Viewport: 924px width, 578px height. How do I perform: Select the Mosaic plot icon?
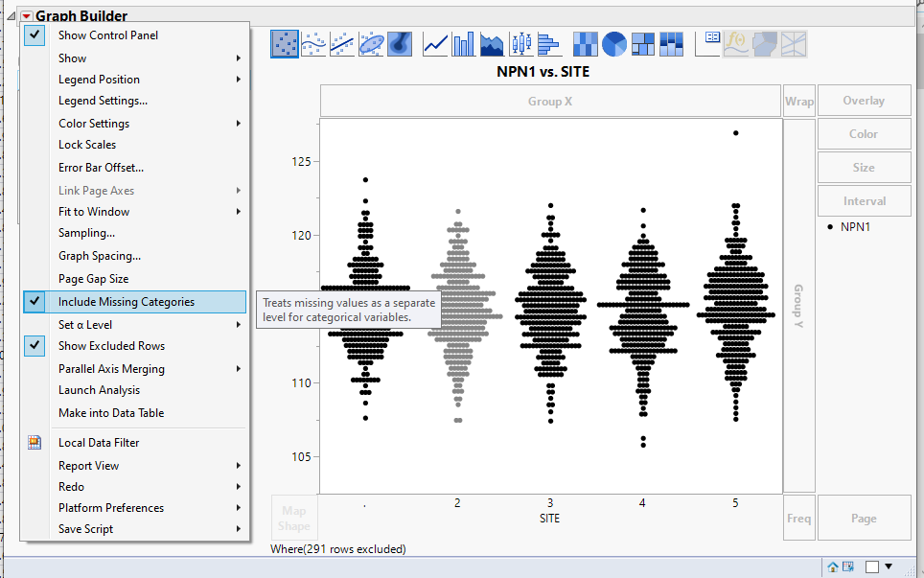pyautogui.click(x=671, y=44)
